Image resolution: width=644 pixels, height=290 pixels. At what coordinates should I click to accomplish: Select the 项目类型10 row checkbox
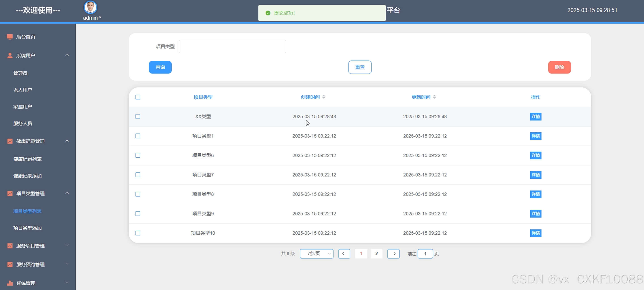tap(138, 233)
